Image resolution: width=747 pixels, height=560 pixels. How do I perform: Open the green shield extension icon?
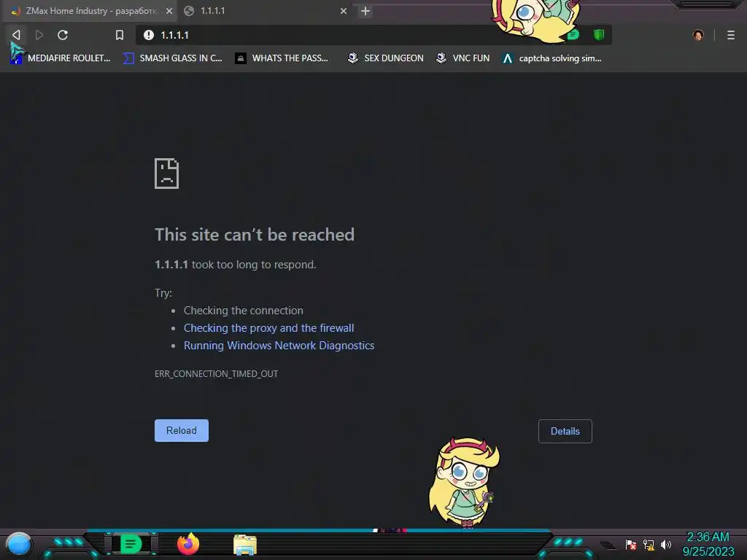599,34
